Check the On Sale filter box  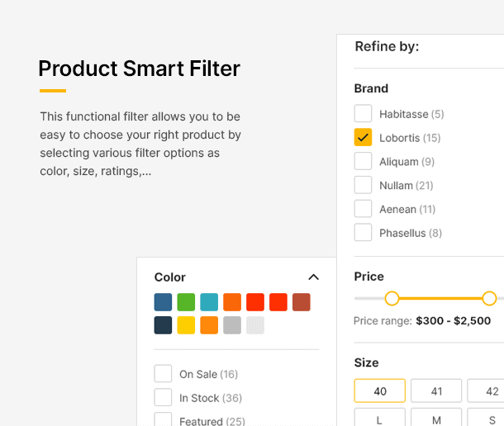pos(163,374)
